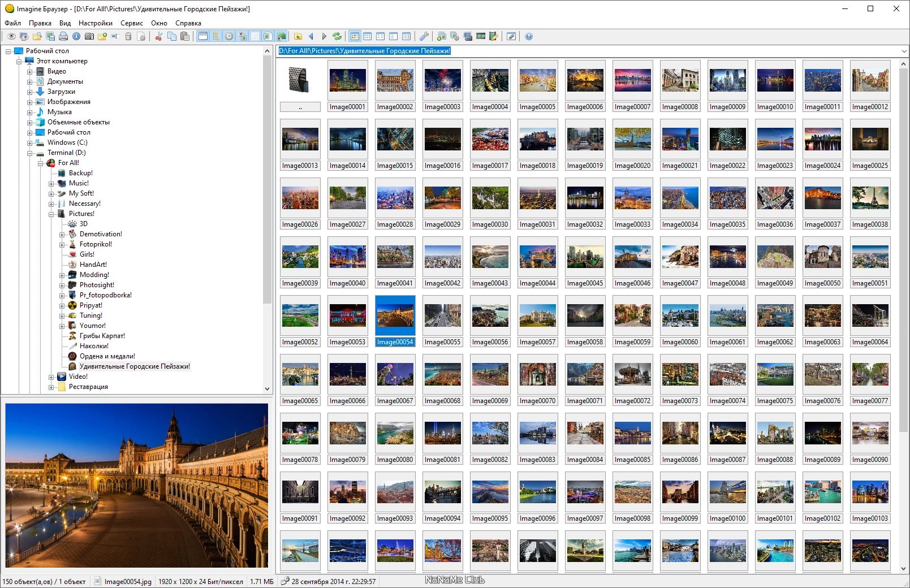Toggle the folder tree panel button
This screenshot has height=588, width=910.
(x=215, y=36)
